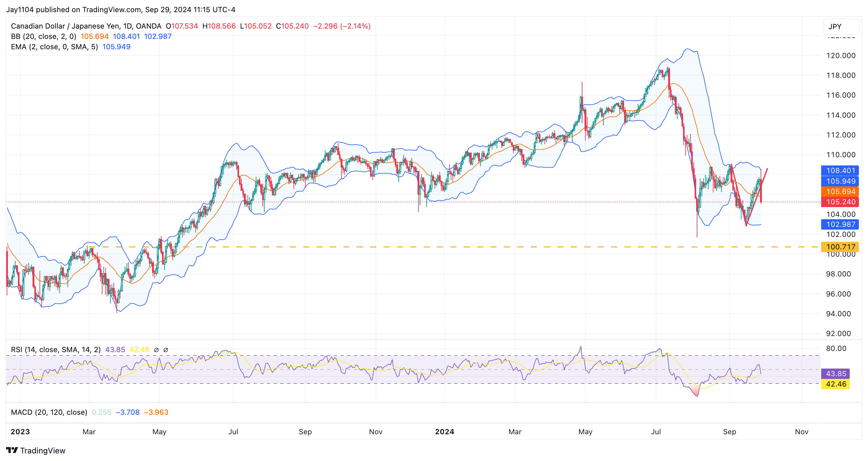Image resolution: width=868 pixels, height=461 pixels.
Task: Click the JPY currency label box
Action: tap(841, 27)
